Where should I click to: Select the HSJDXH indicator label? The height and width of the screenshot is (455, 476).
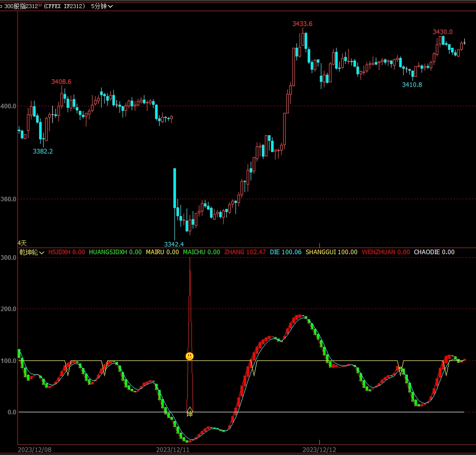point(66,252)
